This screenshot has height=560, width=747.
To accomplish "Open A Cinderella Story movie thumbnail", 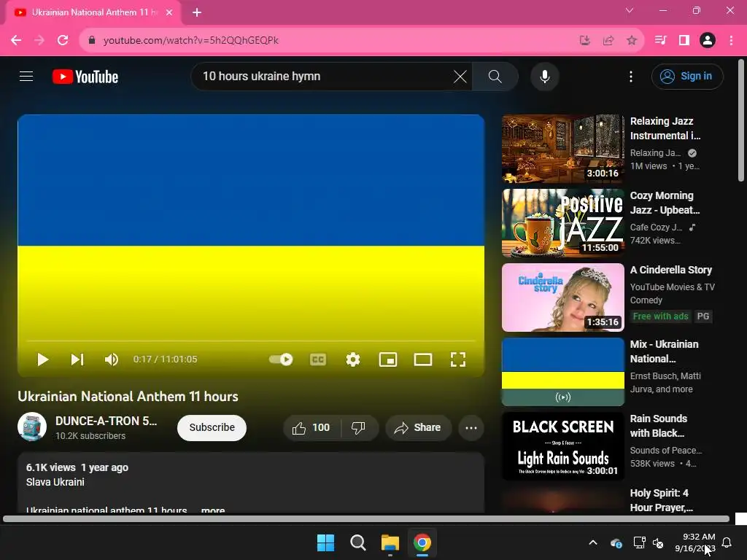I will (562, 297).
